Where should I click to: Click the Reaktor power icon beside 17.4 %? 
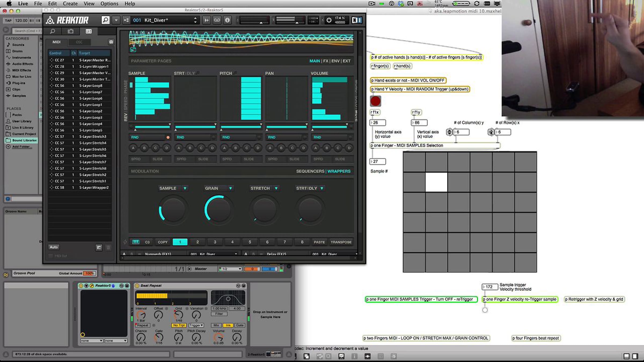(x=329, y=20)
